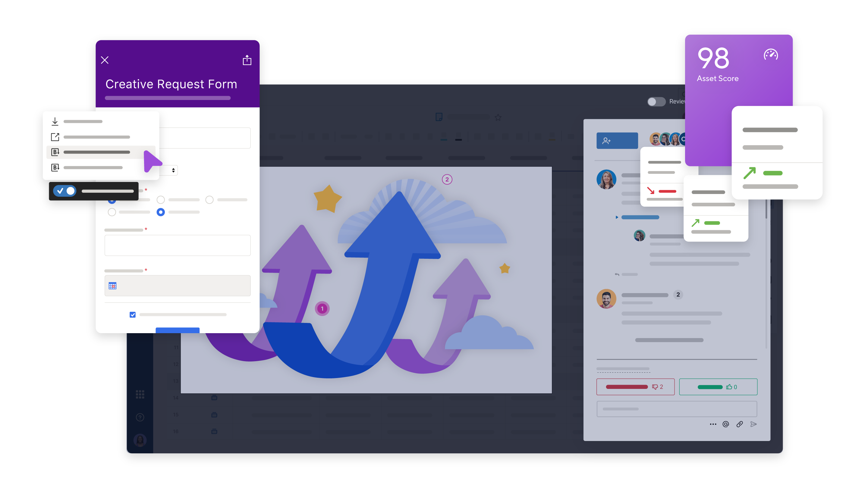This screenshot has height=488, width=868.
Task: Check the checkbox at bottom of form
Action: (133, 314)
